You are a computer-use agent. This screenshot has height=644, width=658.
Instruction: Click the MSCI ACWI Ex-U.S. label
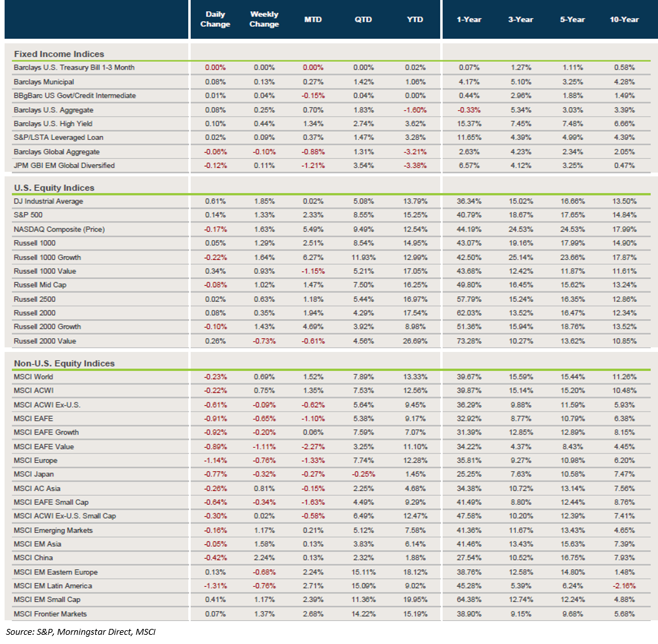point(47,404)
